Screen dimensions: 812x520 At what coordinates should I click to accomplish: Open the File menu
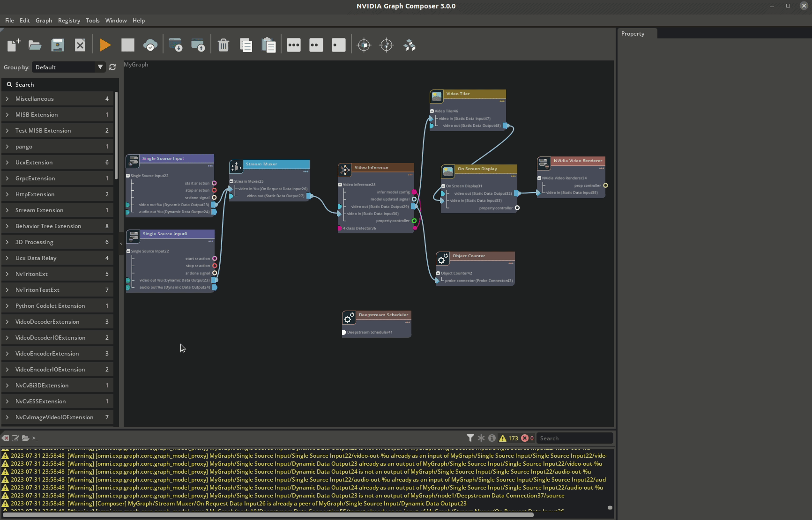(x=9, y=21)
